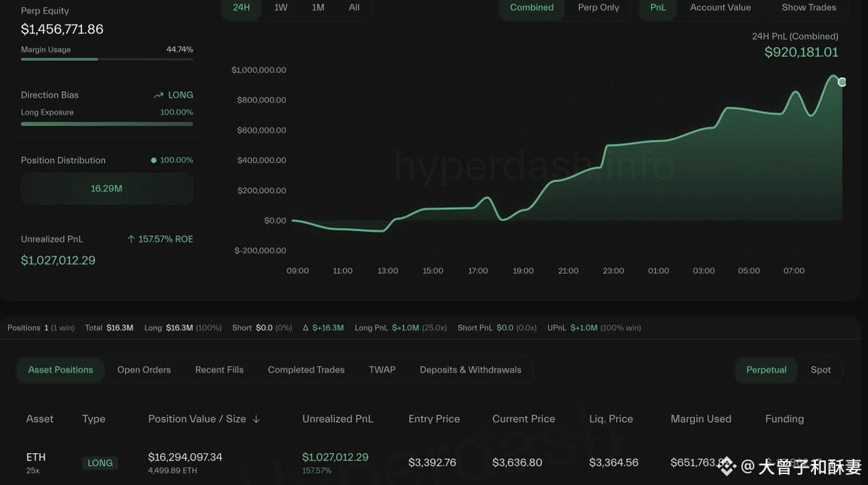Click the Asset column header

click(40, 419)
